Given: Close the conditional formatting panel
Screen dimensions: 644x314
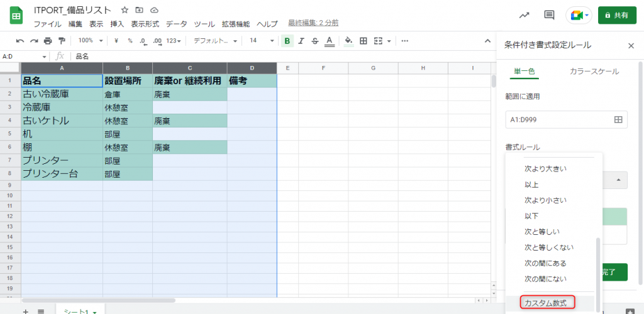Looking at the screenshot, I should tap(631, 45).
